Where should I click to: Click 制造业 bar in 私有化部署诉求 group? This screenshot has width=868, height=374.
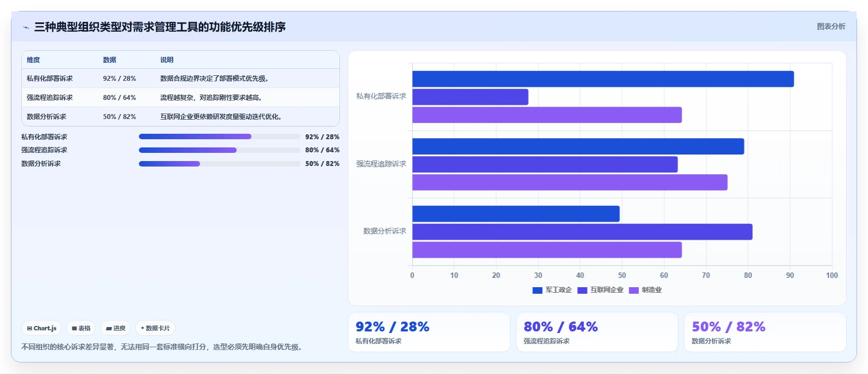coord(547,115)
